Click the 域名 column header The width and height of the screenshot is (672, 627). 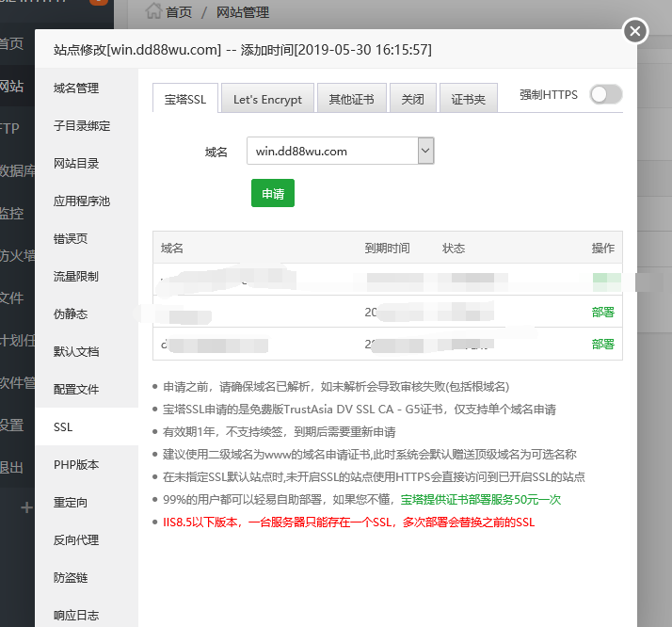(x=172, y=249)
